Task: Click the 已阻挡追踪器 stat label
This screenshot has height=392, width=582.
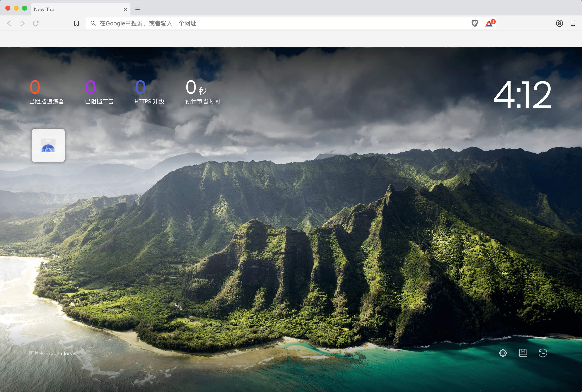Action: 47,101
